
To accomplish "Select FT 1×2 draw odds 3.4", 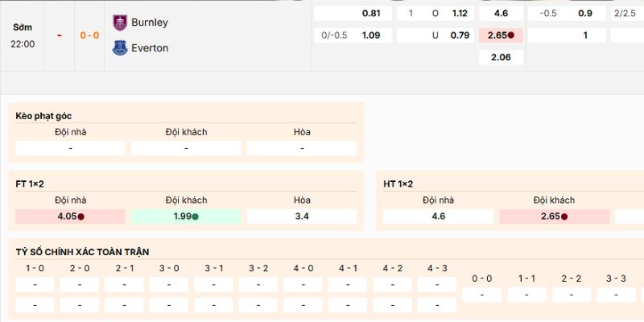I will [302, 217].
